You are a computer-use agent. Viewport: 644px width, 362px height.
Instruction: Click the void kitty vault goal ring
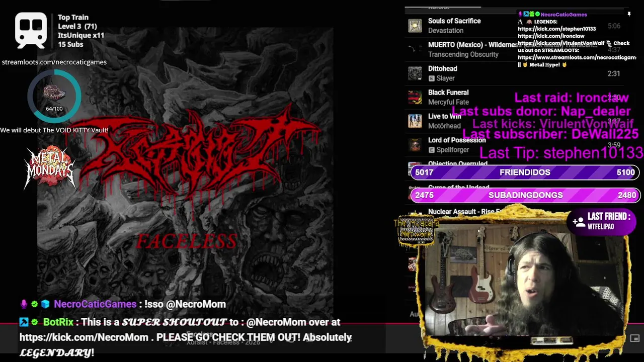[54, 96]
